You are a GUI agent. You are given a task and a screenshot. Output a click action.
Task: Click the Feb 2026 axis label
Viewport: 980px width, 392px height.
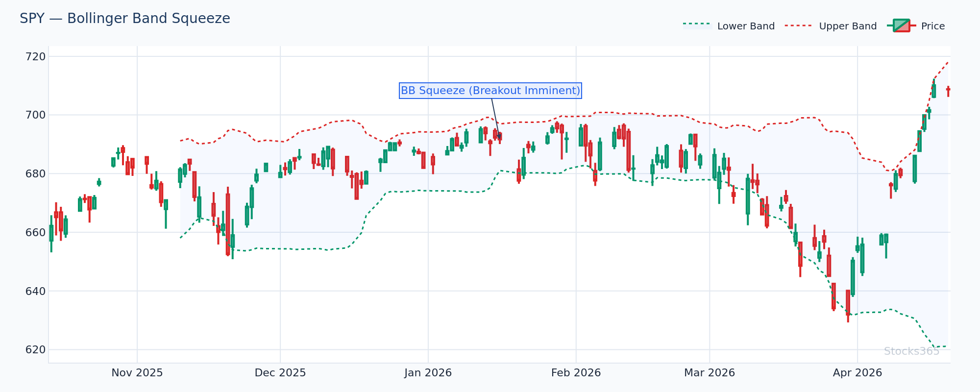tap(576, 373)
